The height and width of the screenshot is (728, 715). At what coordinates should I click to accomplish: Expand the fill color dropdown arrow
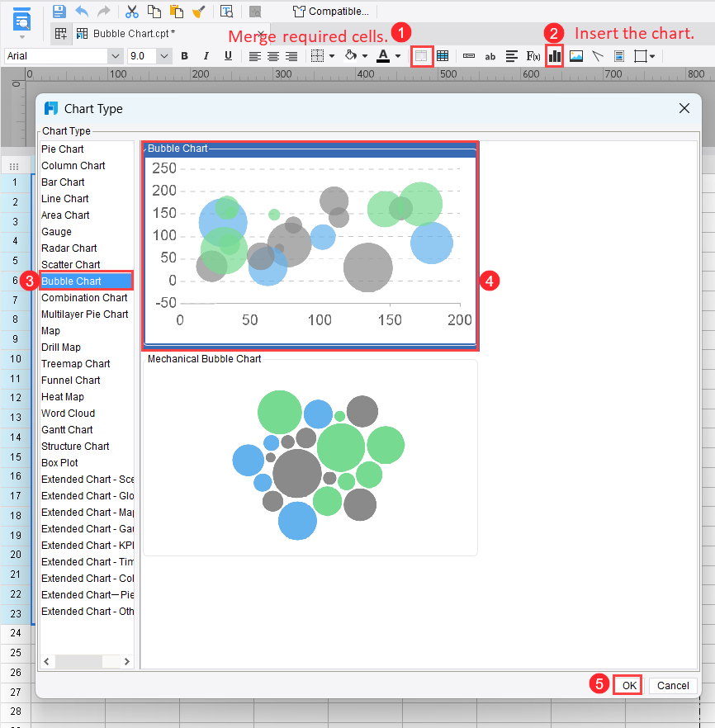click(365, 56)
